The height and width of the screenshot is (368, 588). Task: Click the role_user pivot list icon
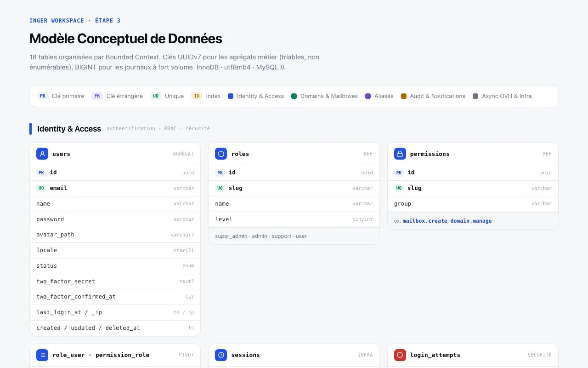[x=42, y=355]
